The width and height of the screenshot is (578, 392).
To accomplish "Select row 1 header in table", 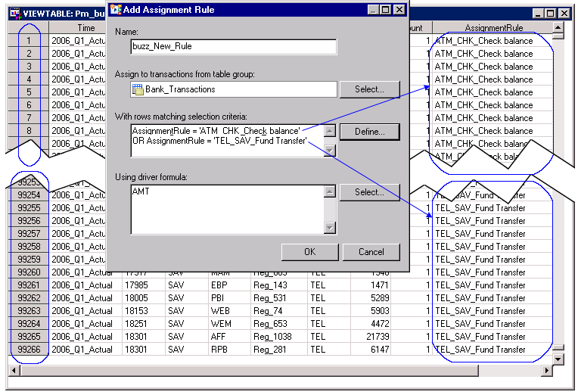I will pyautogui.click(x=29, y=41).
